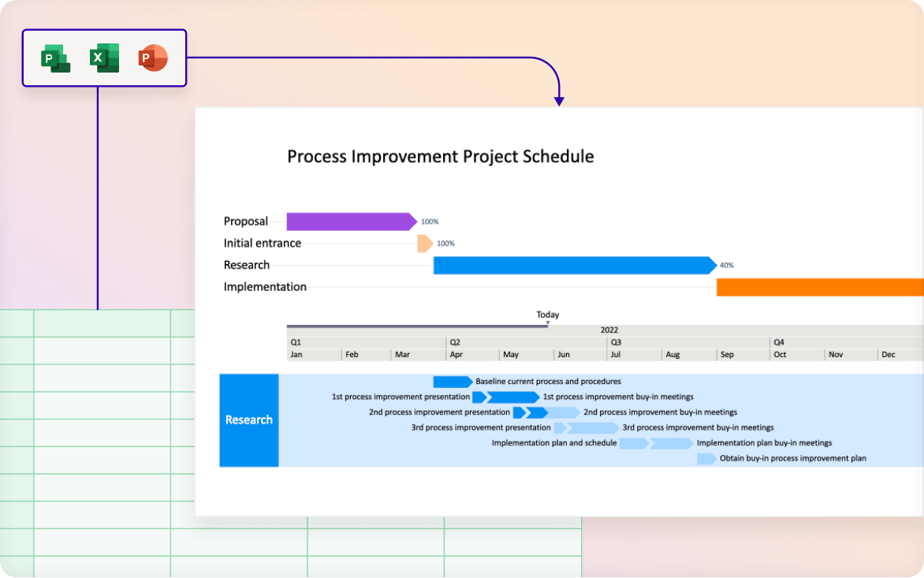The width and height of the screenshot is (924, 578).
Task: Select the Baseline current process task bar
Action: point(453,382)
